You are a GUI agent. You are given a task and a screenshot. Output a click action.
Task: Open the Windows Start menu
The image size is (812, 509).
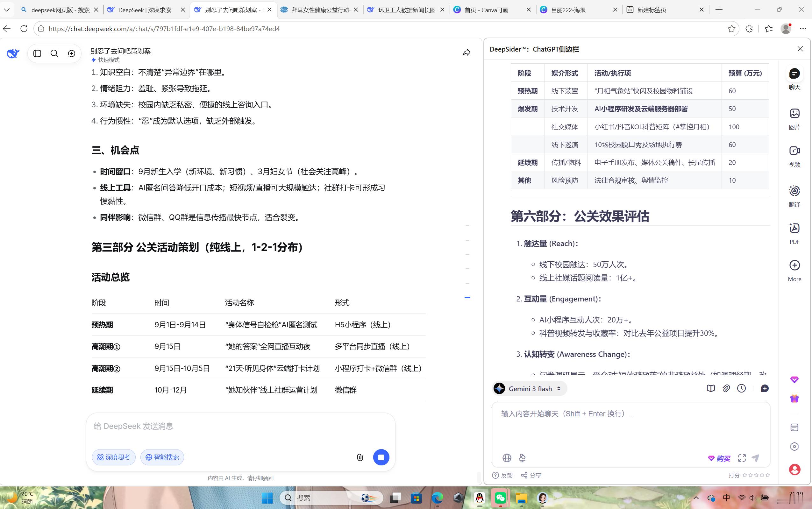pos(267,498)
